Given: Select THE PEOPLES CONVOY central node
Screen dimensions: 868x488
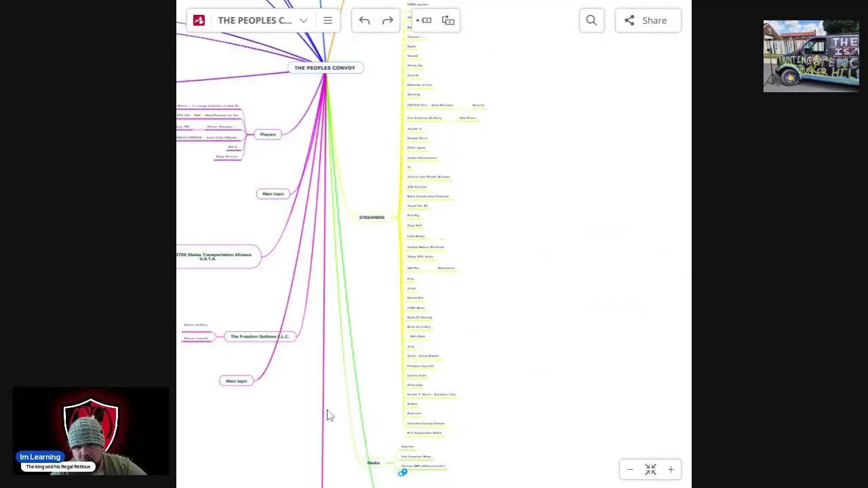Looking at the screenshot, I should pos(325,68).
